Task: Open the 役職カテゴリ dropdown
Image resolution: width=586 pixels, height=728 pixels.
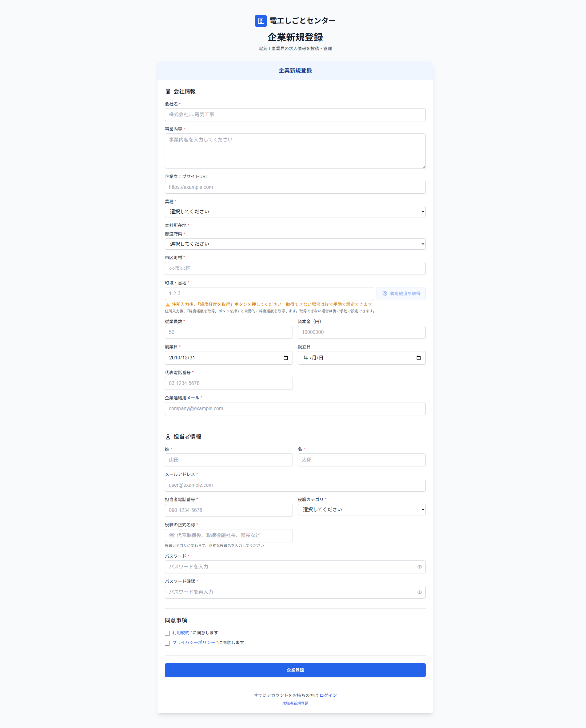Action: [x=361, y=509]
